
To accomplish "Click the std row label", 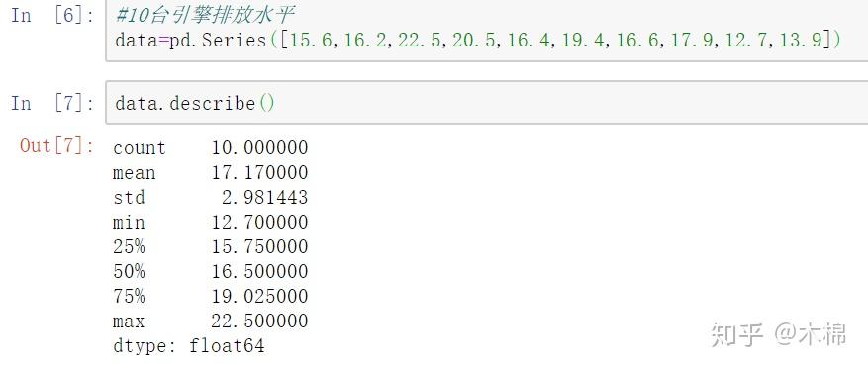I will (x=129, y=198).
